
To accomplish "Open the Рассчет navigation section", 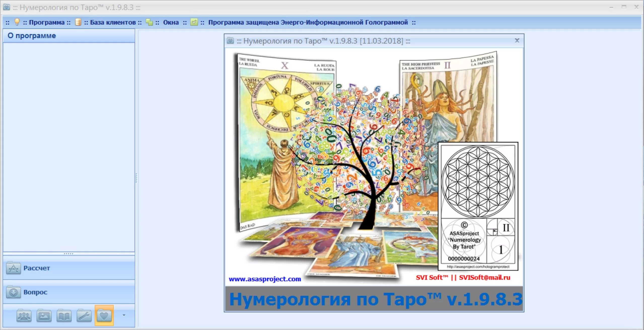I will pos(69,268).
